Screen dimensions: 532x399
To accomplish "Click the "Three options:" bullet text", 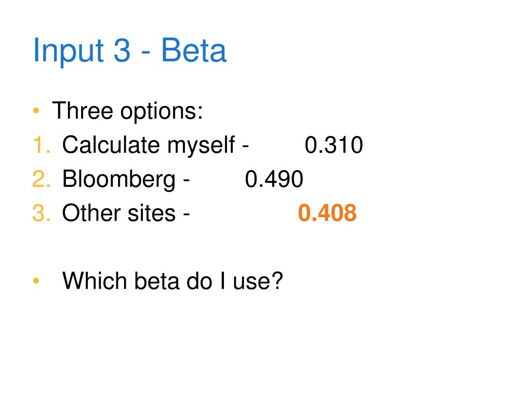I will click(x=128, y=111).
